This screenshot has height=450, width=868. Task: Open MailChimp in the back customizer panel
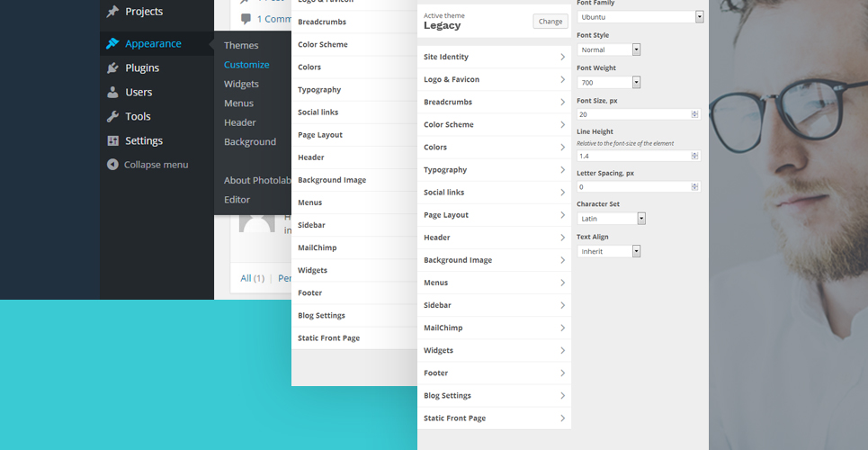pos(354,247)
